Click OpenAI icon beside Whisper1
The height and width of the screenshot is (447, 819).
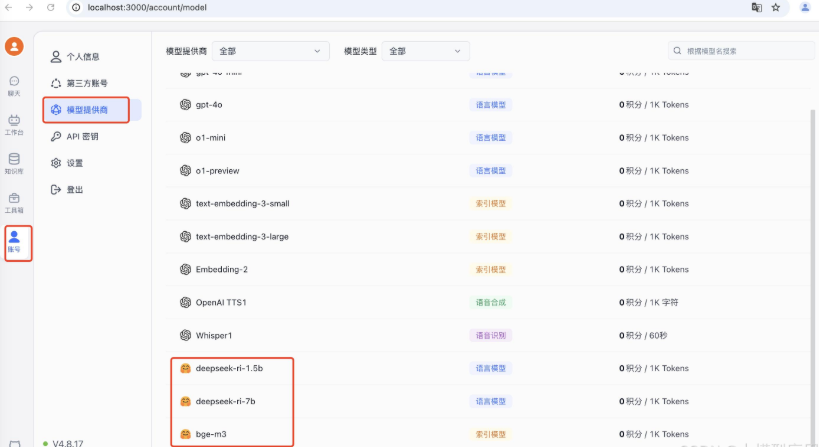point(185,335)
